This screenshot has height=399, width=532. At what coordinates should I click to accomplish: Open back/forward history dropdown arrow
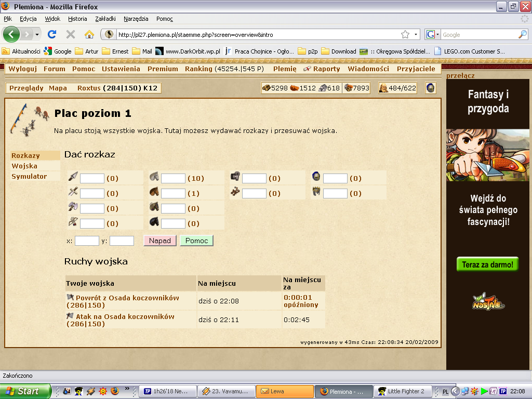click(37, 34)
